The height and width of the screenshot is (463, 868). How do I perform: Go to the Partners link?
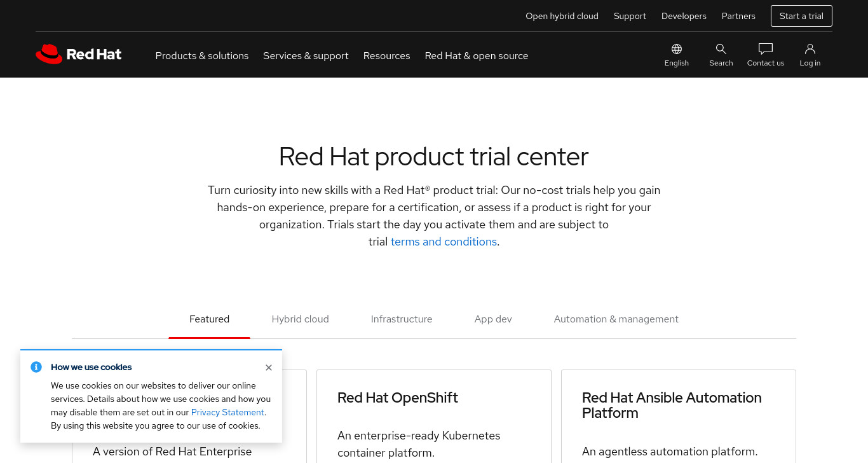(x=738, y=16)
